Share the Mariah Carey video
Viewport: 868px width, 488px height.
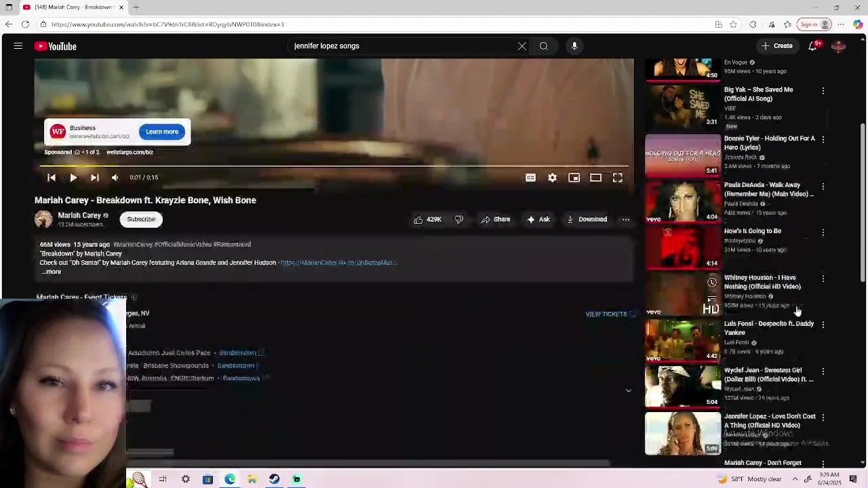tap(495, 220)
